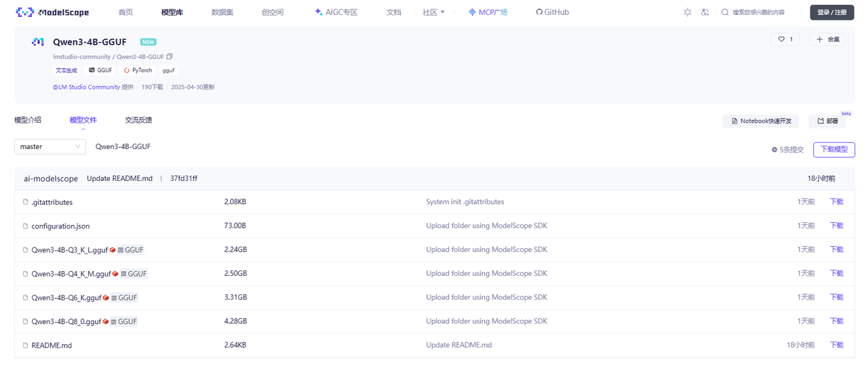The width and height of the screenshot is (868, 366).
Task: Click the 合集 add-to-collection button
Action: [x=827, y=39]
